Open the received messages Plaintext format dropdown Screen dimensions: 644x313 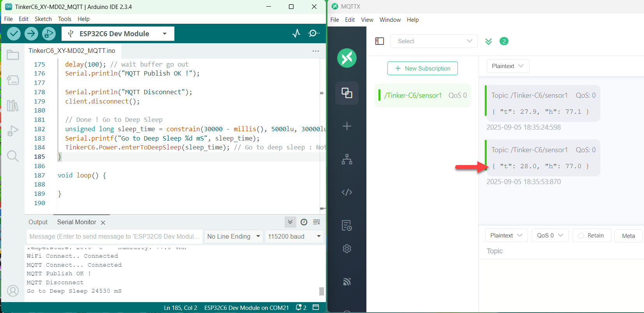508,66
